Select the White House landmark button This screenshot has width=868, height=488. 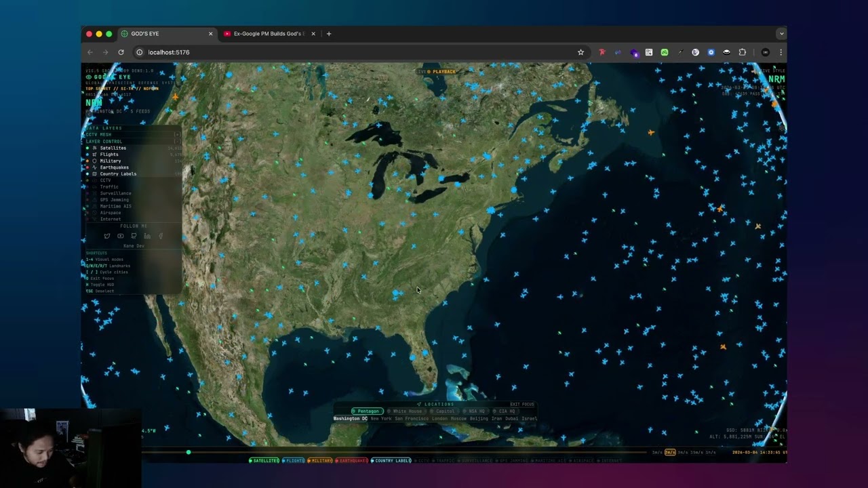pos(405,411)
